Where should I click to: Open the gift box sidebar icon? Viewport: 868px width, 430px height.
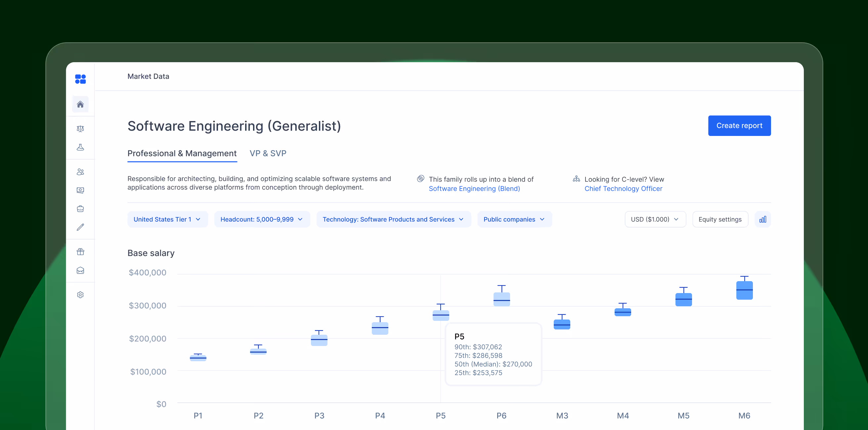pyautogui.click(x=80, y=252)
